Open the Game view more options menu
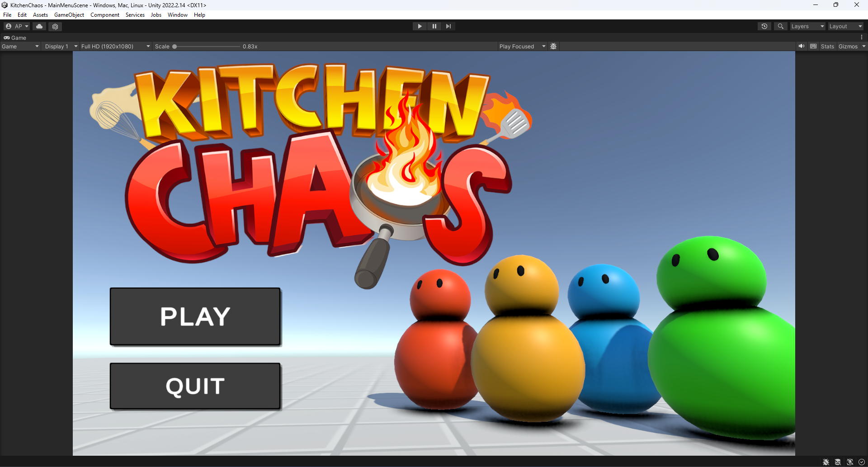This screenshot has height=467, width=868. click(862, 38)
